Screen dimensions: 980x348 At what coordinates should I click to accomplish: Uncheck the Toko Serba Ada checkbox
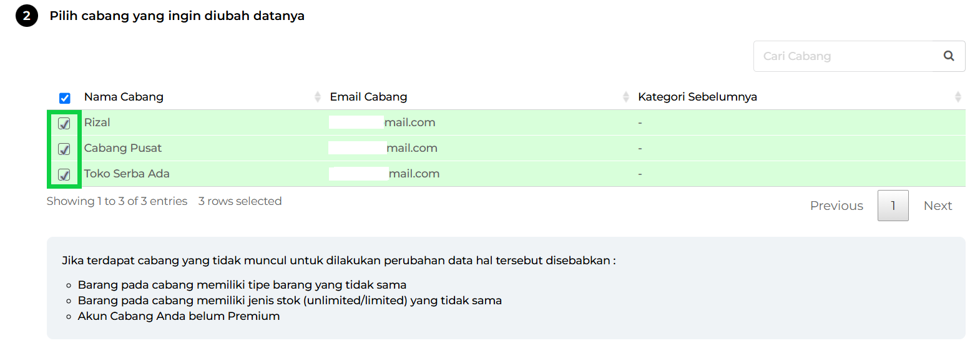(64, 174)
